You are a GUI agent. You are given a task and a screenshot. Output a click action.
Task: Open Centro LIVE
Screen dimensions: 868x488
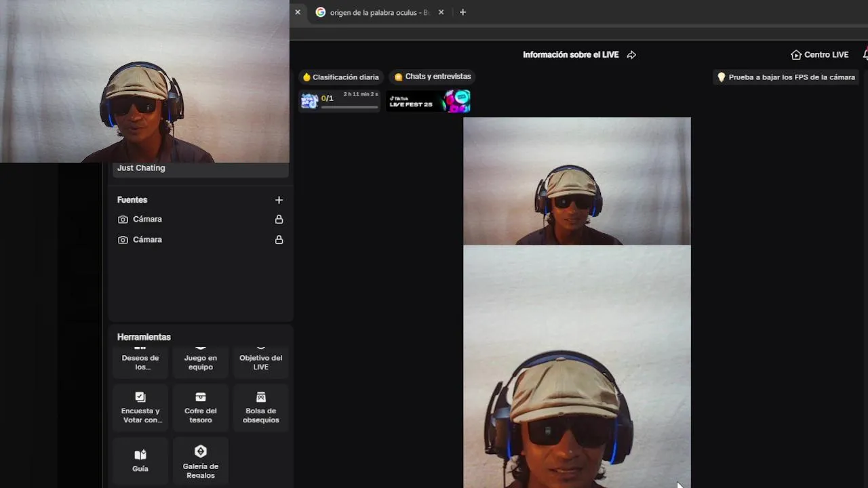tap(819, 55)
